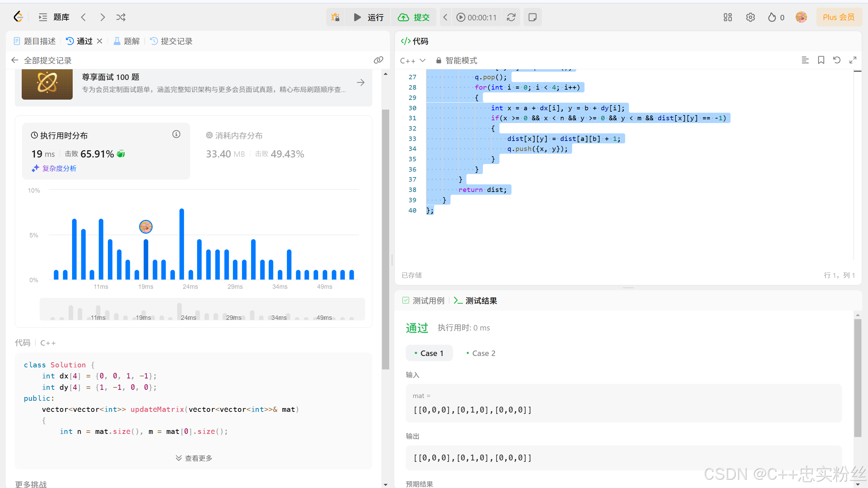
Task: Select Case 1 result
Action: tap(429, 353)
